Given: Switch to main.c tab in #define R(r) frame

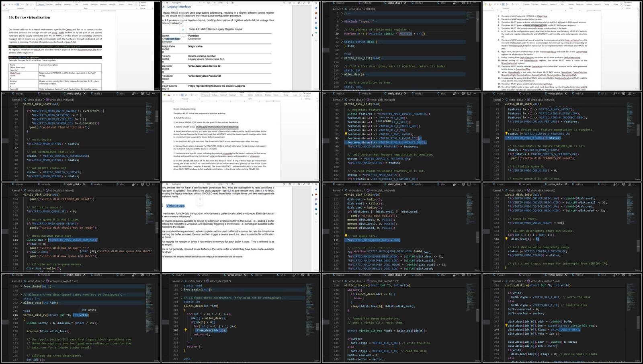Looking at the screenshot, I should click(338, 3).
